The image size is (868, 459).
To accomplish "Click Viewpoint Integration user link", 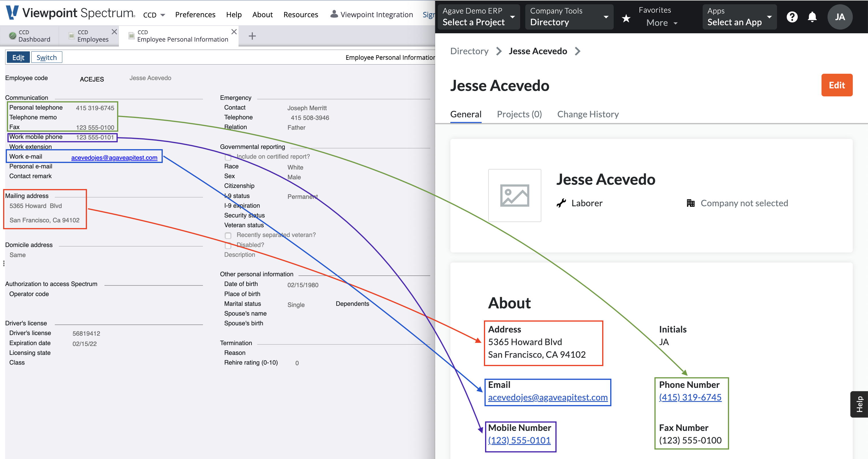I will (x=376, y=14).
